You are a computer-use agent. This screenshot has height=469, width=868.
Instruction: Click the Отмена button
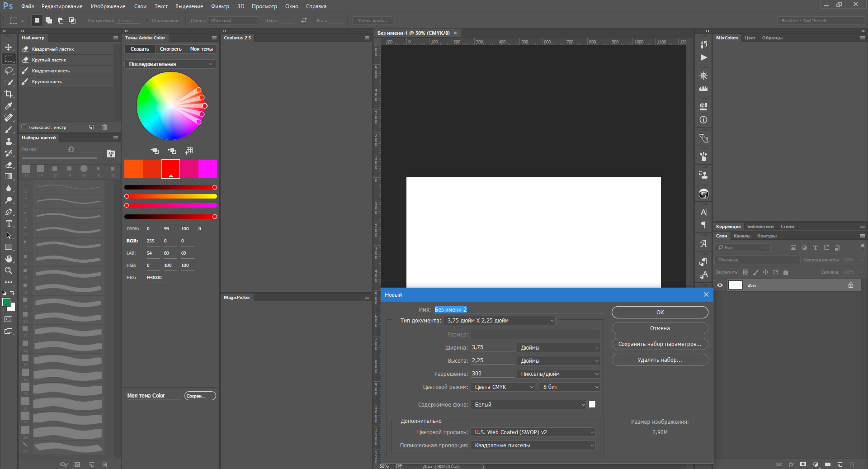pos(660,328)
